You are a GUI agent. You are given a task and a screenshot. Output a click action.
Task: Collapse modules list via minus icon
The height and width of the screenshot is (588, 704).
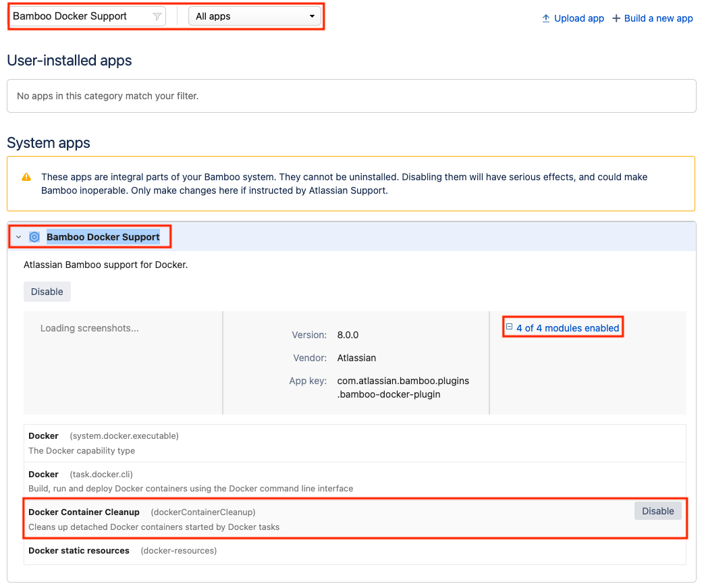[x=509, y=327]
